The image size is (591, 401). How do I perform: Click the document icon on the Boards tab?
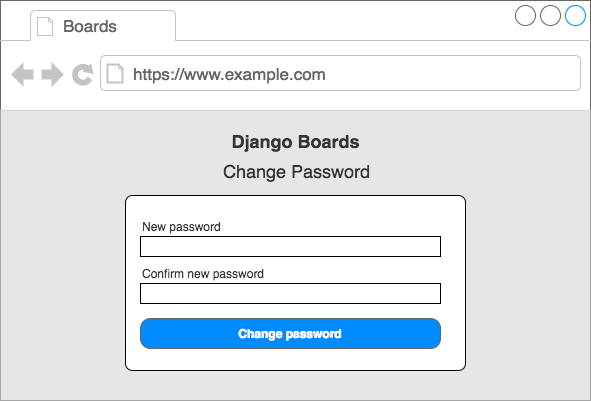point(45,26)
